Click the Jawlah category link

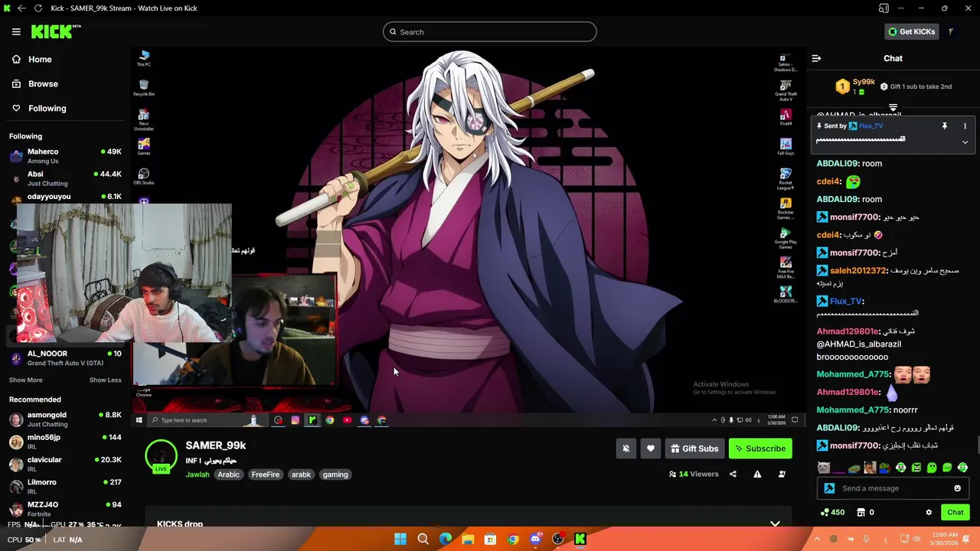[x=197, y=474]
